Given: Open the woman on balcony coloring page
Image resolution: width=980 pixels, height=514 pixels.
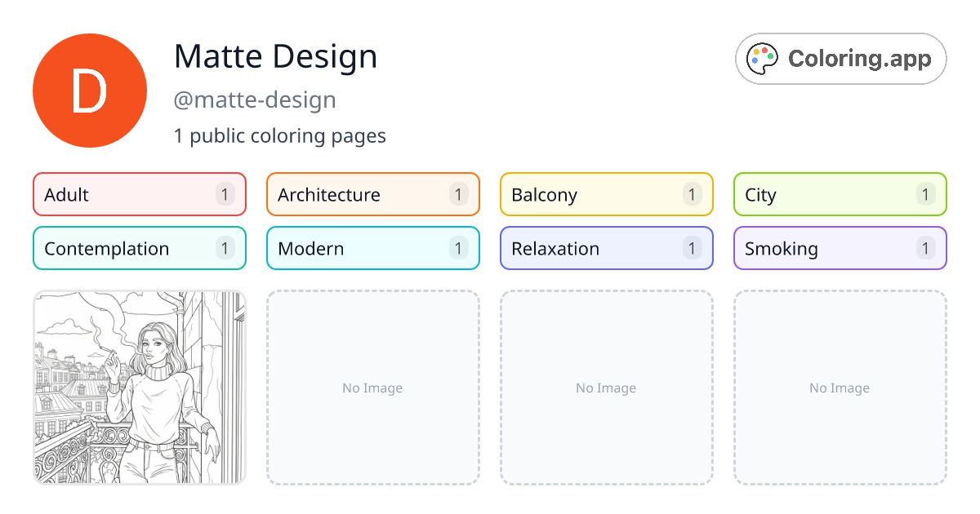Looking at the screenshot, I should click(x=140, y=388).
